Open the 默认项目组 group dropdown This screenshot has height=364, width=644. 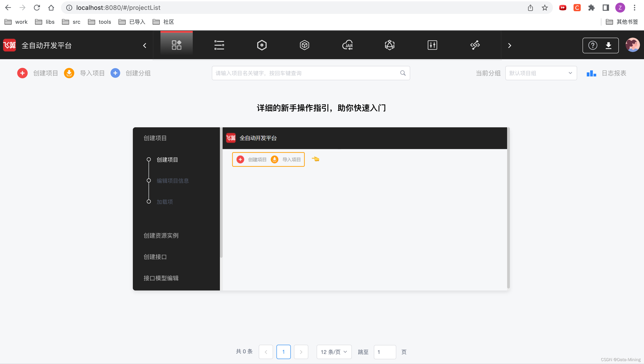coord(541,73)
